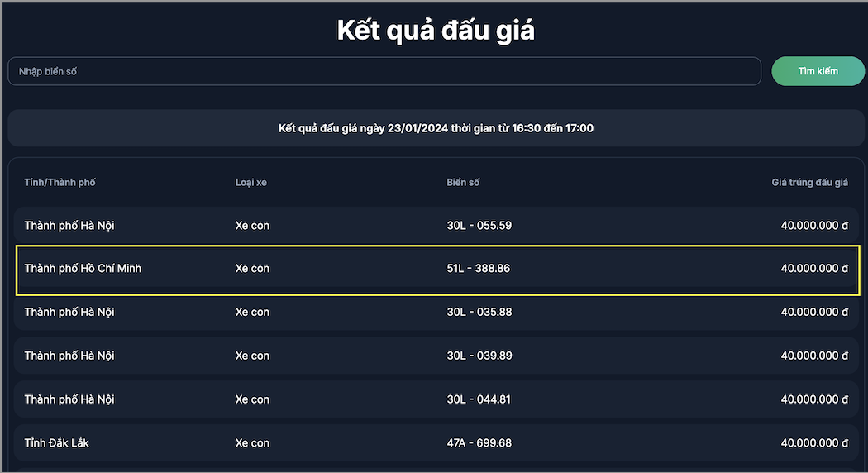Viewport: 868px width, 473px height.
Task: Click the price in the 51L - 388.86 row
Action: (x=814, y=269)
